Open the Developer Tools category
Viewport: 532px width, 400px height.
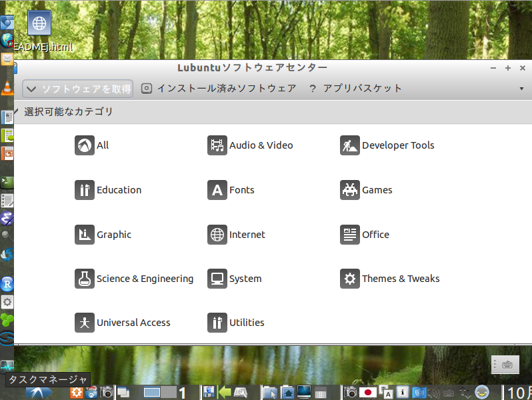pyautogui.click(x=387, y=145)
